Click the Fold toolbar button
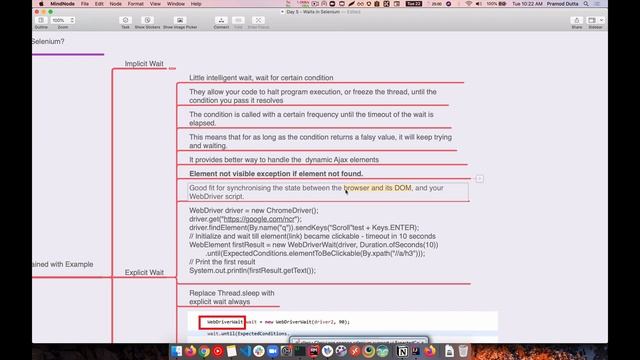The image size is (640, 360). (x=238, y=20)
